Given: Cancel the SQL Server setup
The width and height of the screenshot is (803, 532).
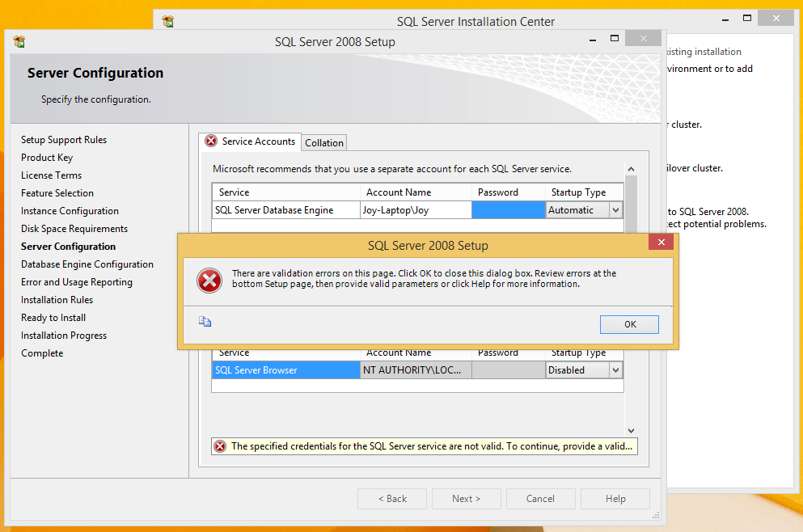Looking at the screenshot, I should [541, 499].
